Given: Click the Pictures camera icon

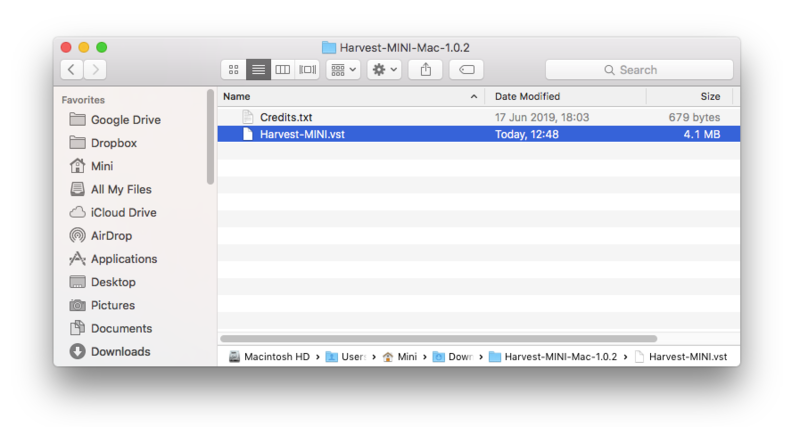Looking at the screenshot, I should (x=78, y=305).
